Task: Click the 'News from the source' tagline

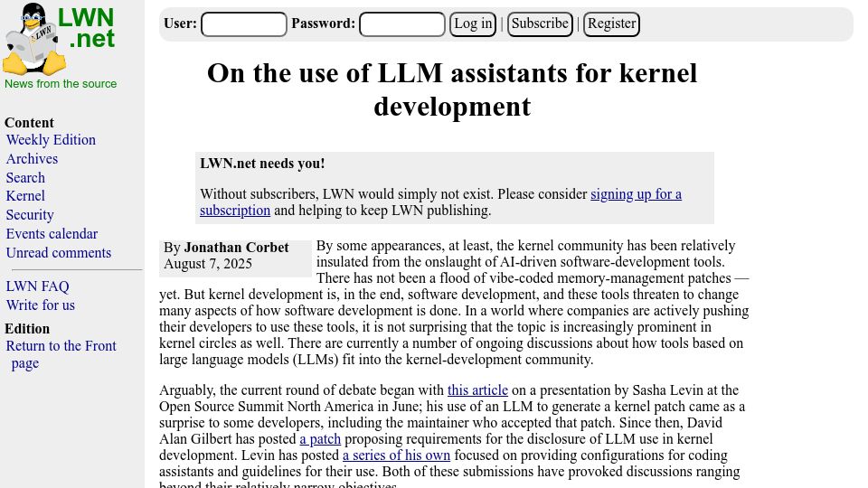Action: coord(61,84)
